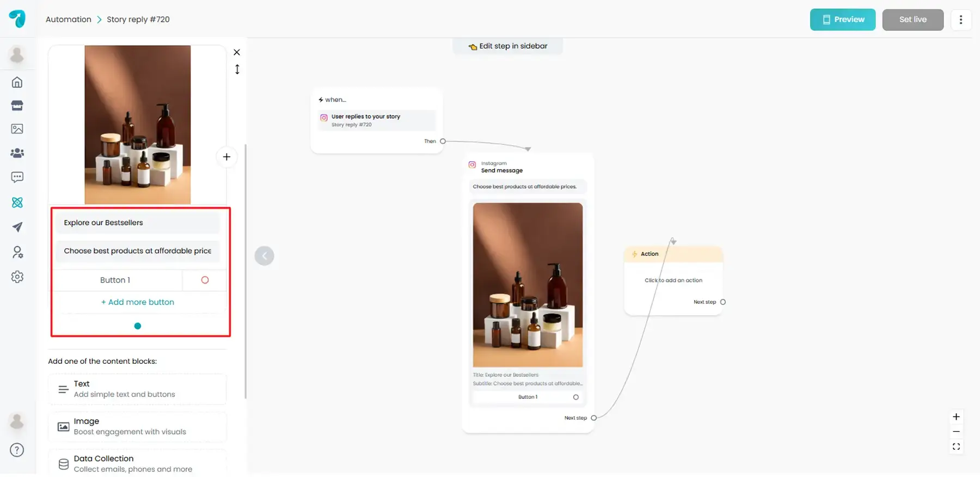Click the Preview button
Screen dimensions: 980x477
tap(842, 20)
